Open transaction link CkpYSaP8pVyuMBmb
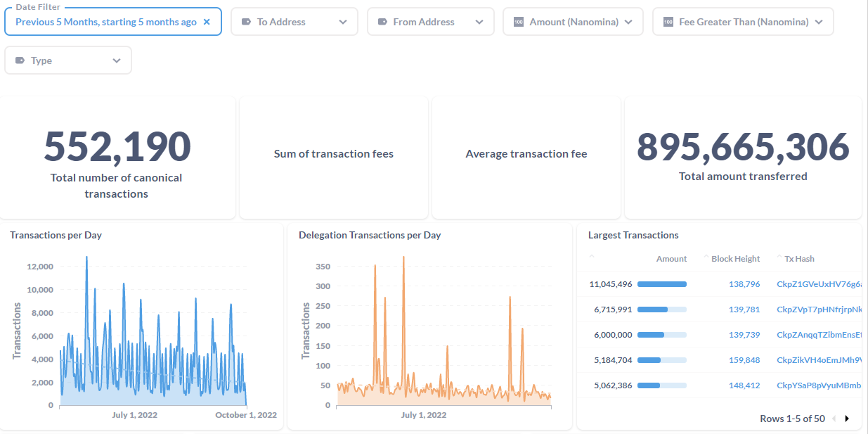 817,385
